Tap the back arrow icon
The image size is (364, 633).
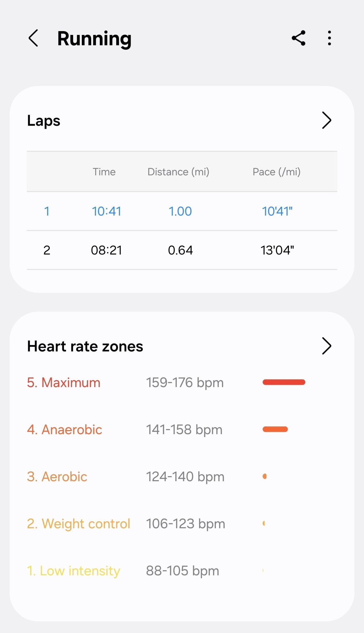[33, 38]
